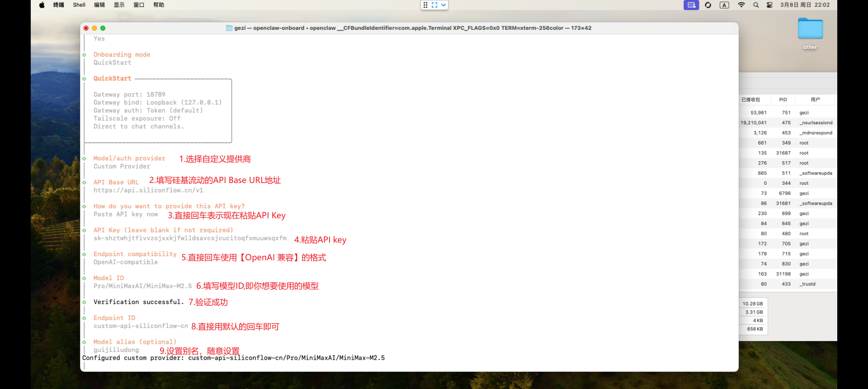This screenshot has width=868, height=389.
Task: Click the Terminal window folder proxy icon in the title
Action: [x=229, y=28]
